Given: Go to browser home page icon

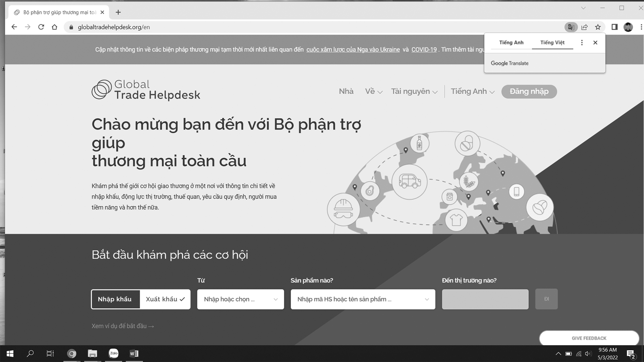Looking at the screenshot, I should pos(55,27).
